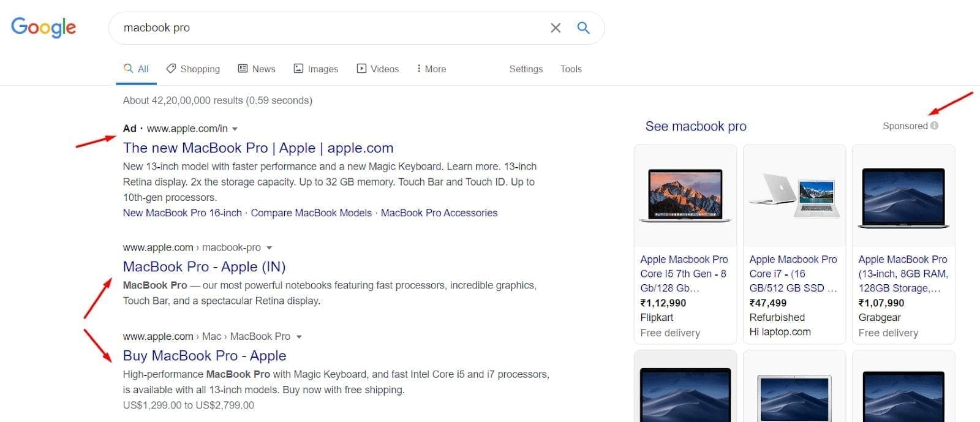Expand the dropdown next to www.apple.com/in ad
Image resolution: width=980 pixels, height=422 pixels.
(x=235, y=129)
